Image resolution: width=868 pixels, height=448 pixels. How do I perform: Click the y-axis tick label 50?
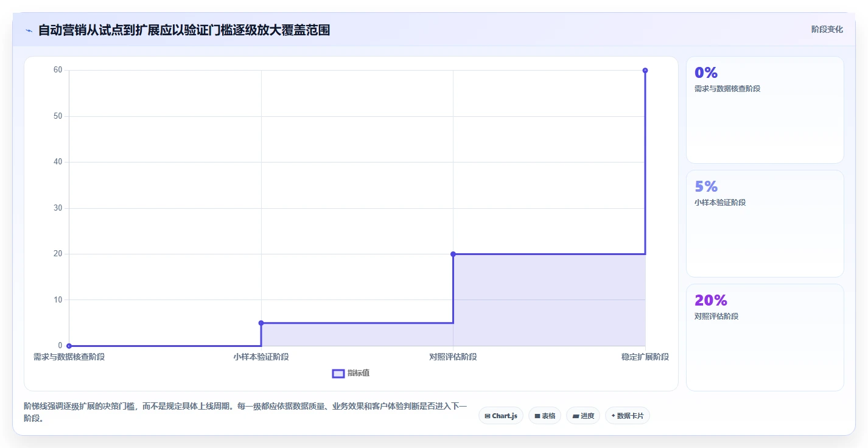tap(58, 116)
